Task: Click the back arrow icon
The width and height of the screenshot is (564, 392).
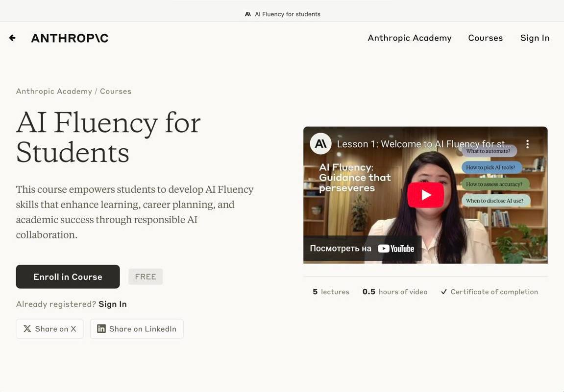Action: [12, 38]
